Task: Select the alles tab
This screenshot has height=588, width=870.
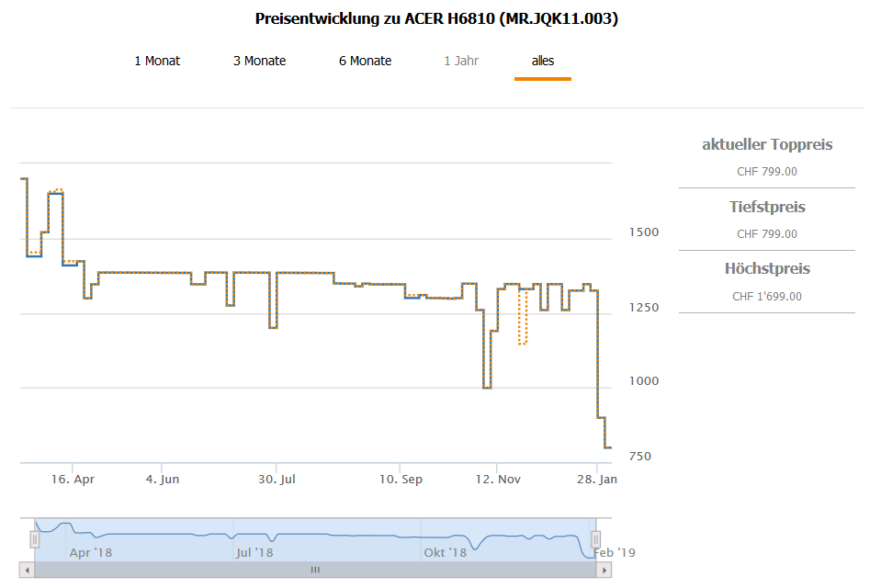Action: tap(543, 61)
